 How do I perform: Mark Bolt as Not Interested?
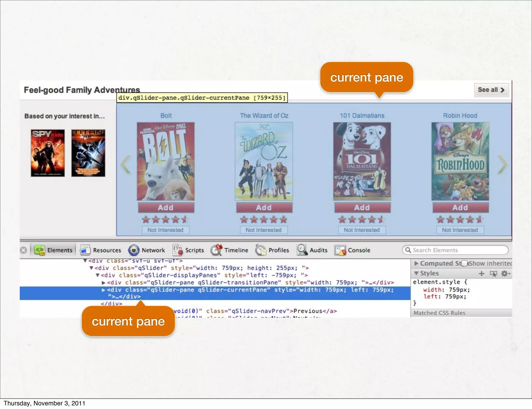point(165,230)
